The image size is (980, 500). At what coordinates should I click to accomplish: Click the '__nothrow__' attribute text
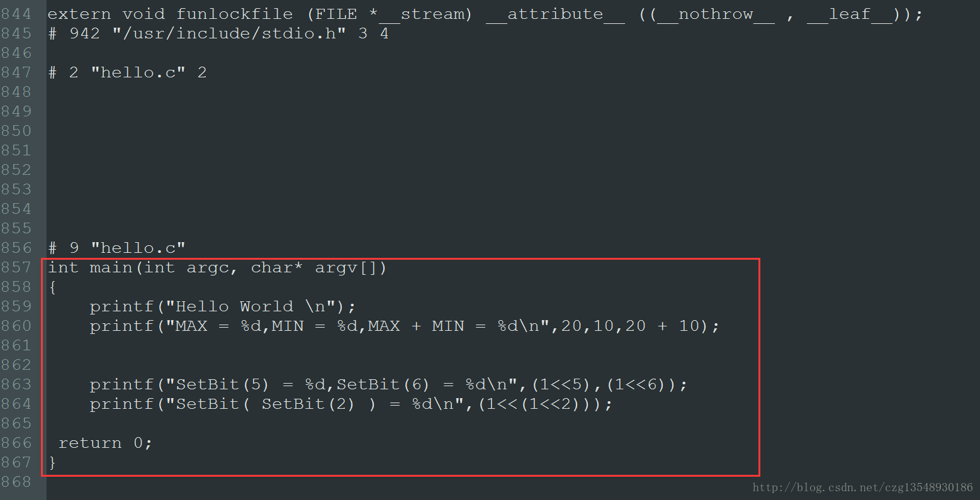click(x=716, y=14)
